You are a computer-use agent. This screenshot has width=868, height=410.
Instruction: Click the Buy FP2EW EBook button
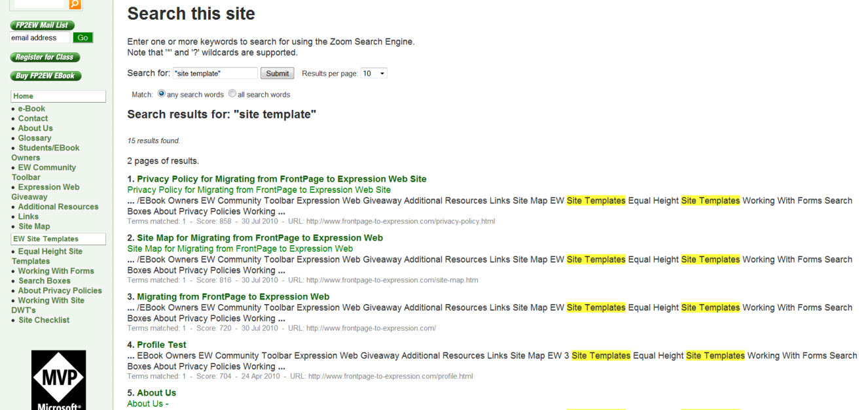(46, 76)
